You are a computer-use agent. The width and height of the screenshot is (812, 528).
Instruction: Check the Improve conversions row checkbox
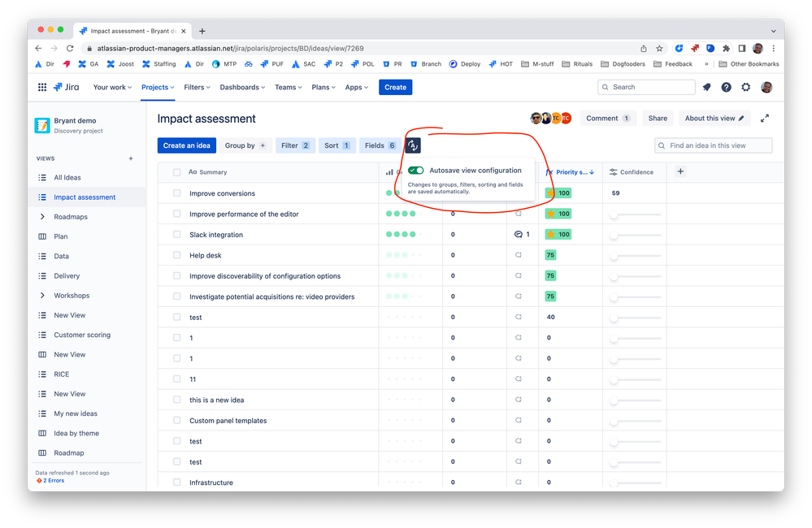coord(176,193)
